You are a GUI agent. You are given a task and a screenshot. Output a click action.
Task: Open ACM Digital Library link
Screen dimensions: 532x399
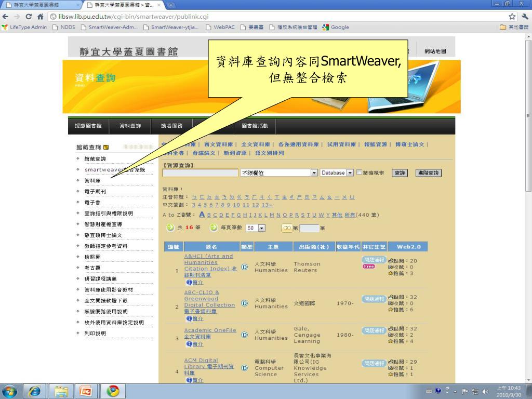tap(209, 366)
